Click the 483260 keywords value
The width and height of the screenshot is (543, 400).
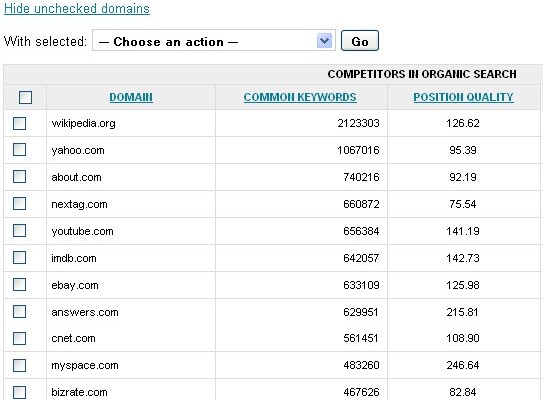[x=361, y=365]
